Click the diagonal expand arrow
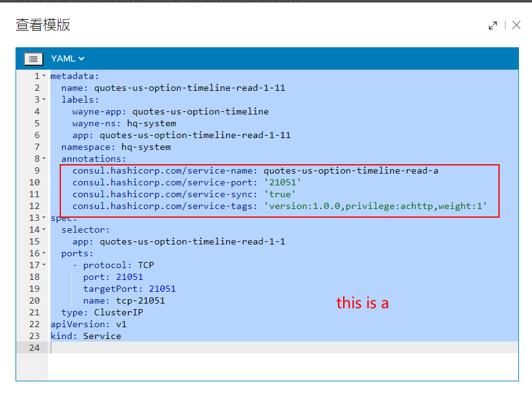Image resolution: width=532 pixels, height=395 pixels. point(493,25)
